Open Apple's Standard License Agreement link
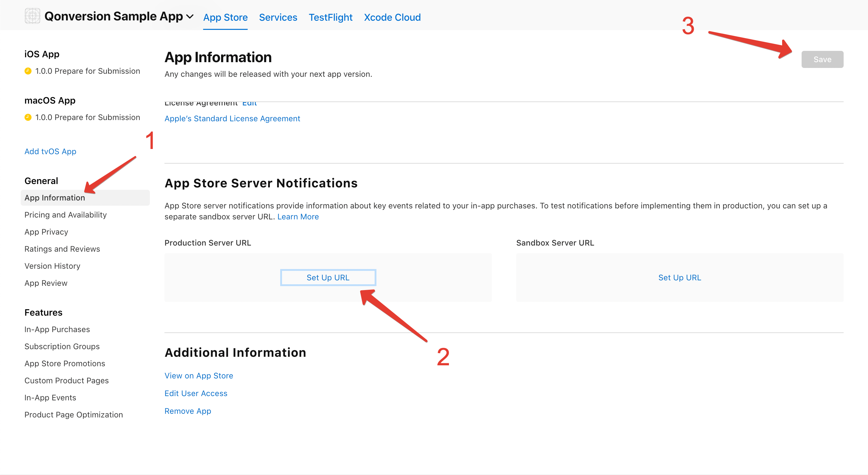 coord(232,119)
